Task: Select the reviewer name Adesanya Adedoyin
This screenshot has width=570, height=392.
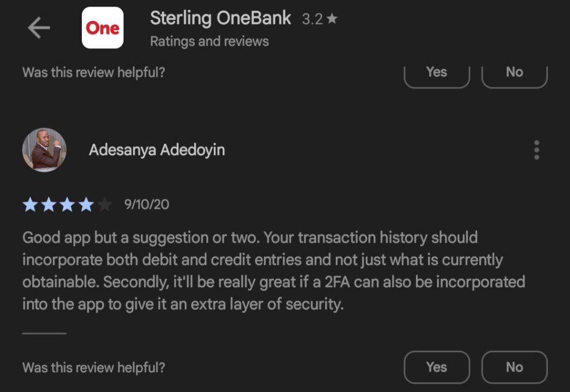Action: [158, 149]
